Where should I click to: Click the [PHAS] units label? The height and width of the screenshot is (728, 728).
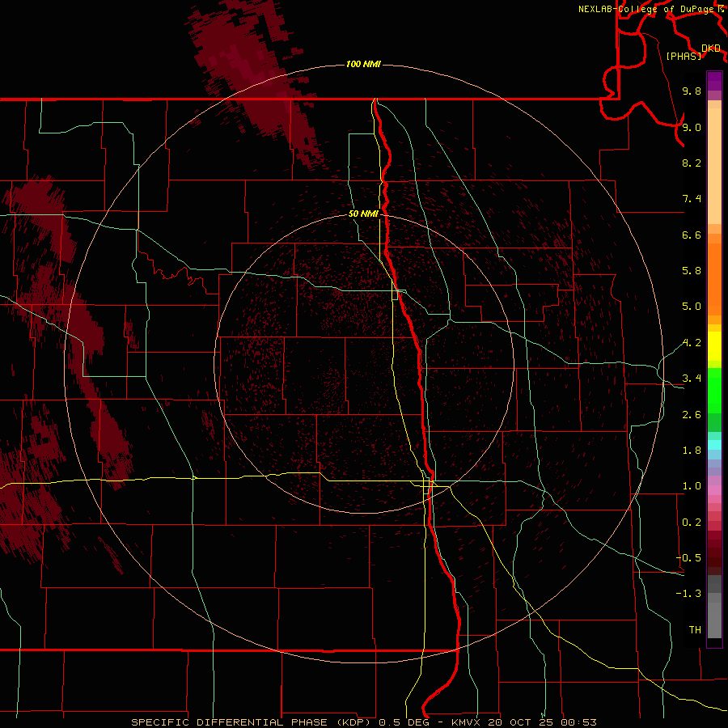684,56
